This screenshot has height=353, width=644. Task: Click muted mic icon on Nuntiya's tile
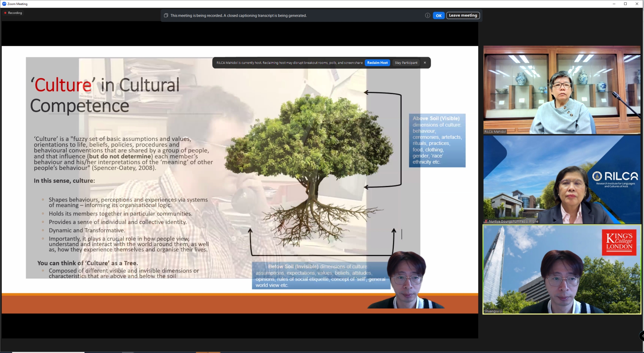tap(486, 221)
